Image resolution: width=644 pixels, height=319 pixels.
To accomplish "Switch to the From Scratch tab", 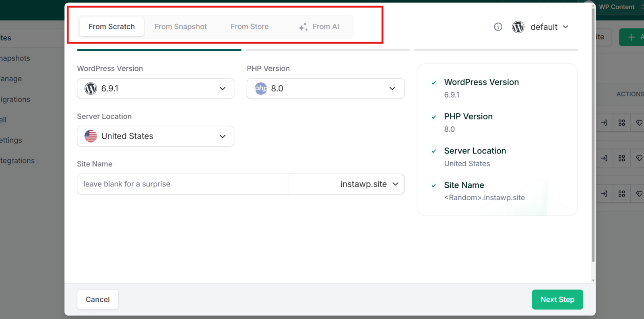I will 111,27.
